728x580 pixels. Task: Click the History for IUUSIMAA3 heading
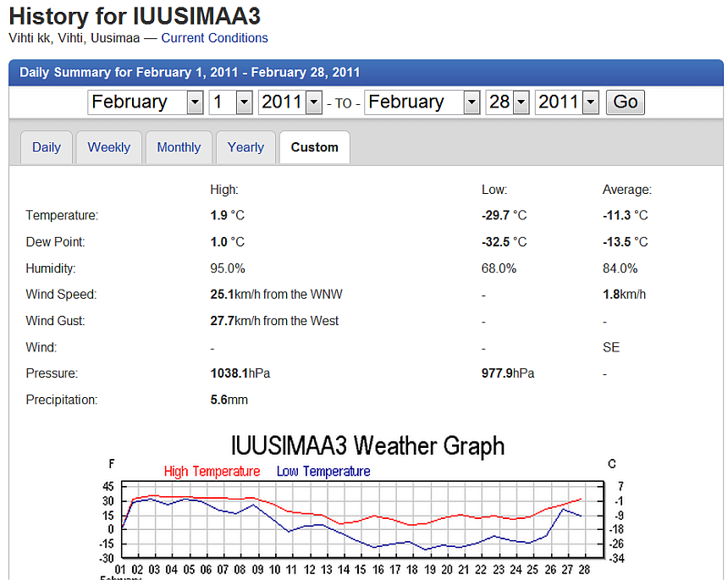pyautogui.click(x=135, y=15)
